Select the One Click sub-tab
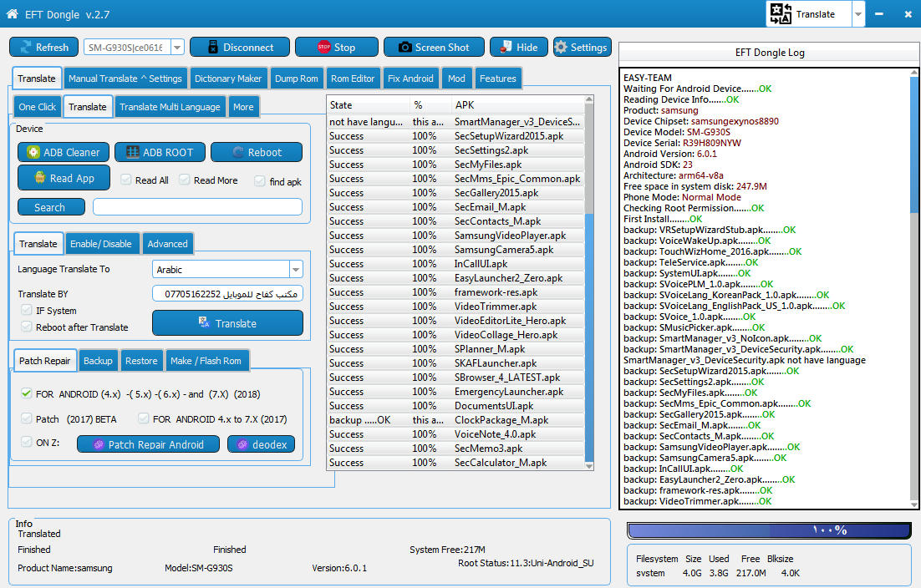Screen dimensions: 921x588 [x=37, y=107]
